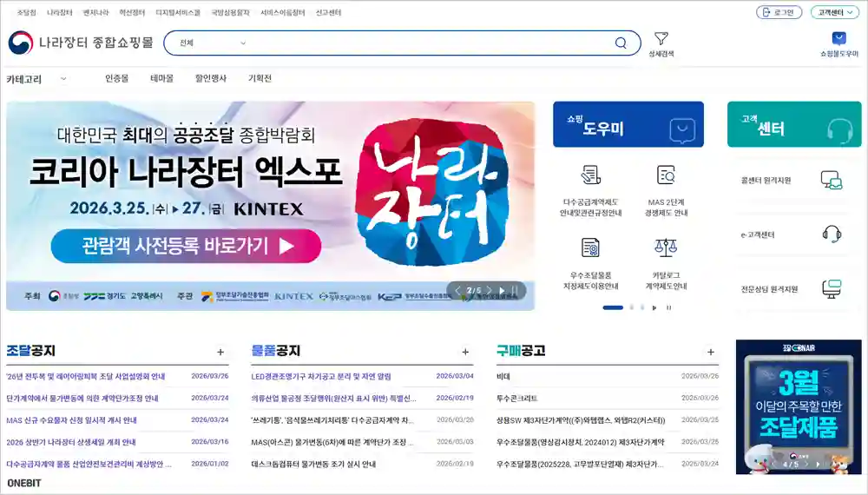Go to 조달청 top link
The width and height of the screenshot is (868, 495).
(x=26, y=12)
